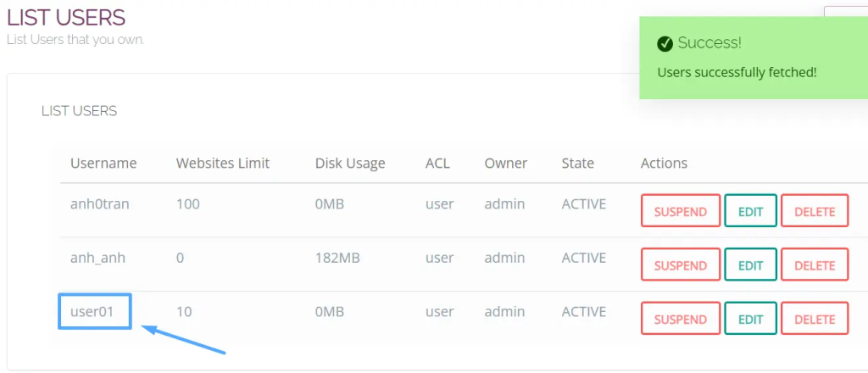Click the Owner column header
Viewport: 868px width, 373px height.
506,163
